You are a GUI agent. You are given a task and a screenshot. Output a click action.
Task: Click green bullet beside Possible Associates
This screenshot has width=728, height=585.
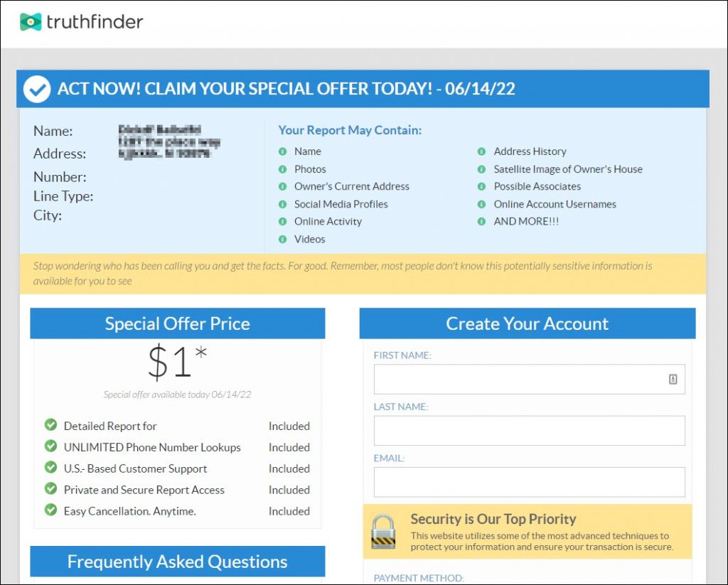pos(481,186)
